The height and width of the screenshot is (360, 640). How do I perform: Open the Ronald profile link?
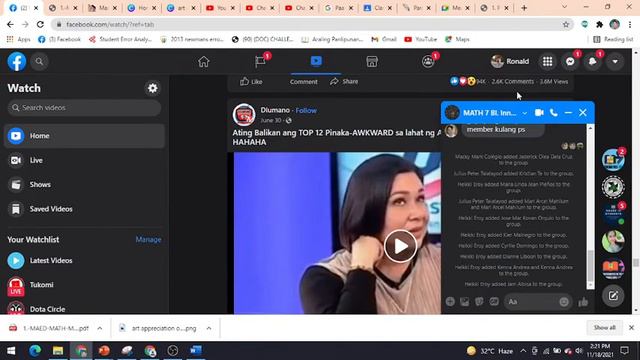tap(510, 62)
